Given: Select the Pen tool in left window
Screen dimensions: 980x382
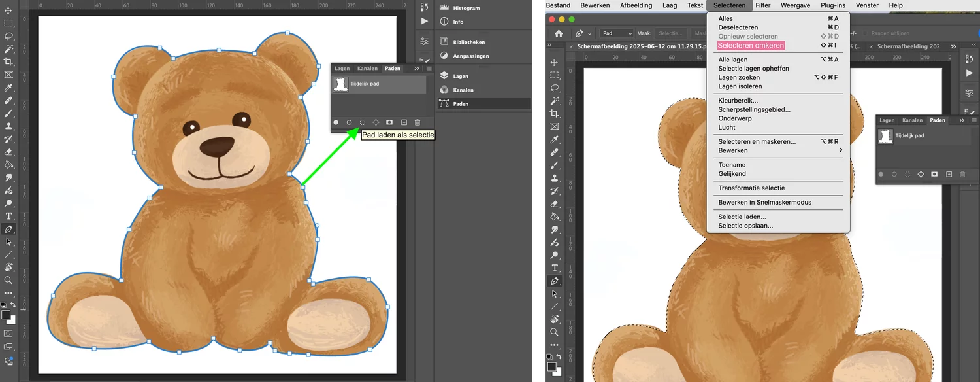Looking at the screenshot, I should [x=8, y=229].
